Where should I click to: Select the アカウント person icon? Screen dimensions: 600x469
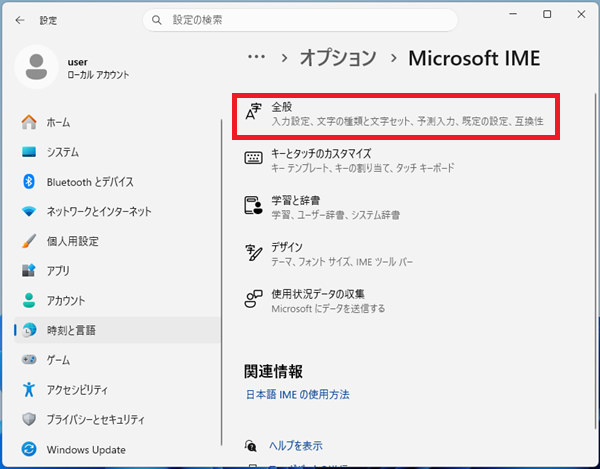pos(29,300)
